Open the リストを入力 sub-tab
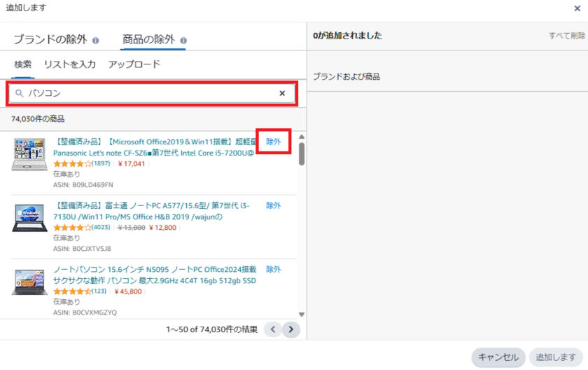This screenshot has width=588, height=370. [69, 64]
